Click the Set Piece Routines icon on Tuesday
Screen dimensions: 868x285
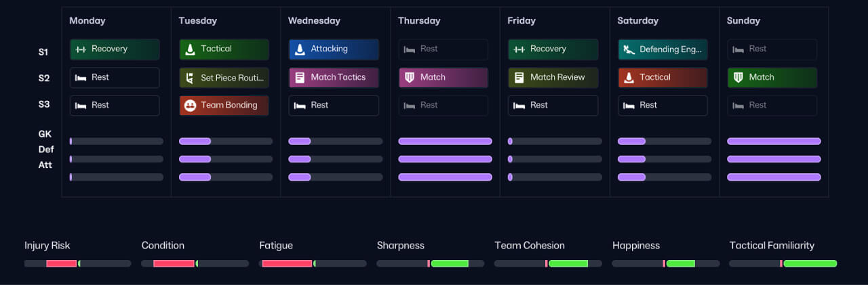(x=191, y=78)
